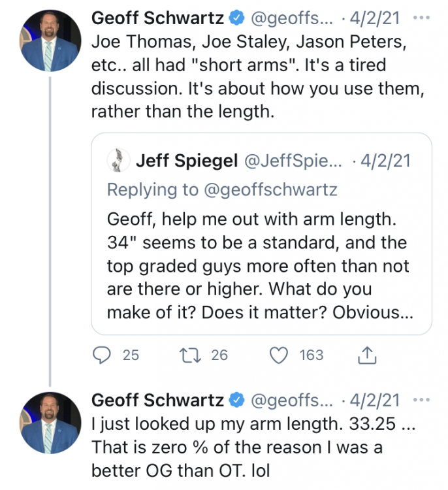Open the Jeff Spiegel name link
Image resolution: width=448 pixels, height=490 pixels.
[187, 160]
